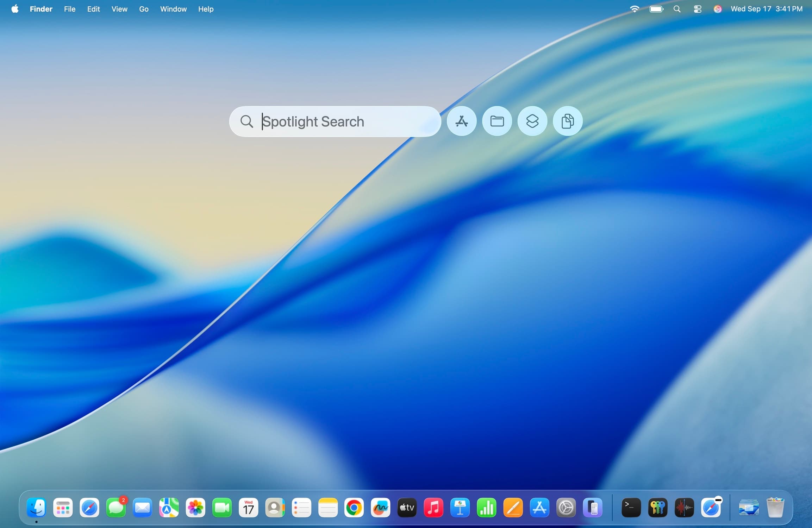The width and height of the screenshot is (812, 528).
Task: Open the Numbers app
Action: click(x=487, y=508)
